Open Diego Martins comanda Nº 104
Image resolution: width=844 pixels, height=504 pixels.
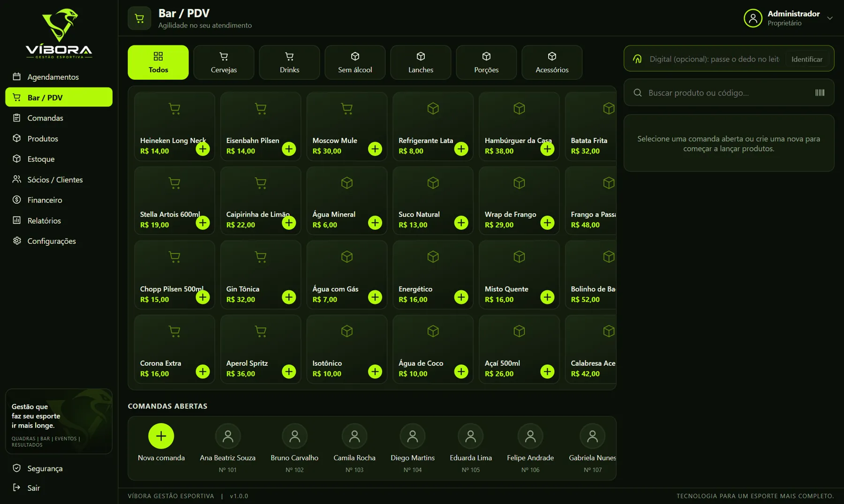tap(413, 448)
